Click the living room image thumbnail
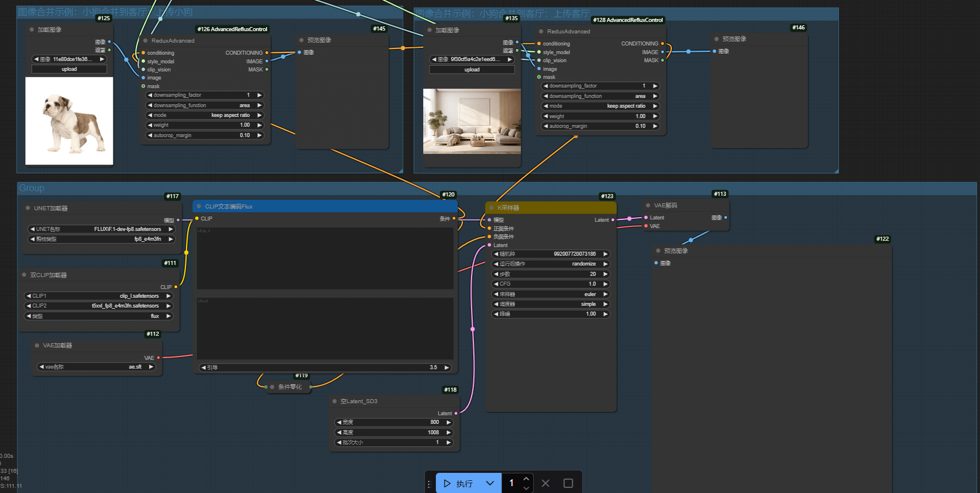The image size is (980, 493). [x=472, y=122]
